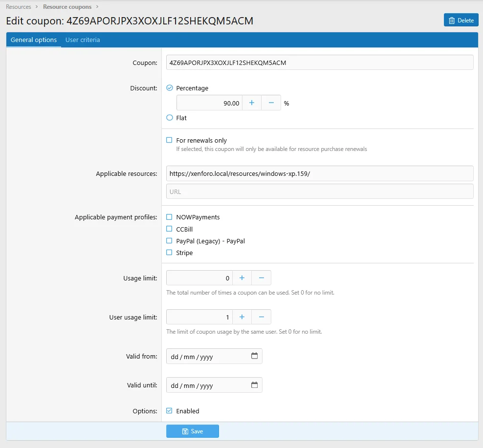The image size is (483, 448).
Task: Go to Resource coupons breadcrumb link
Action: [67, 7]
